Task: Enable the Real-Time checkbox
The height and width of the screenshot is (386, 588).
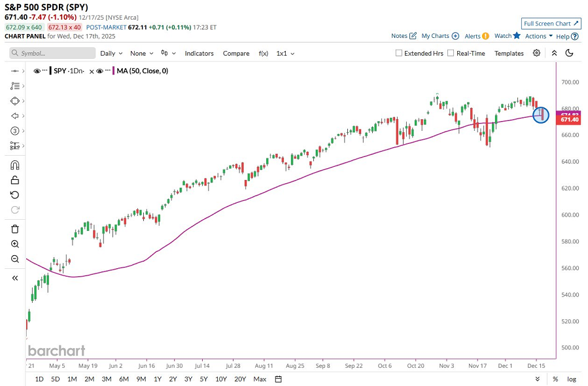Action: [x=451, y=53]
